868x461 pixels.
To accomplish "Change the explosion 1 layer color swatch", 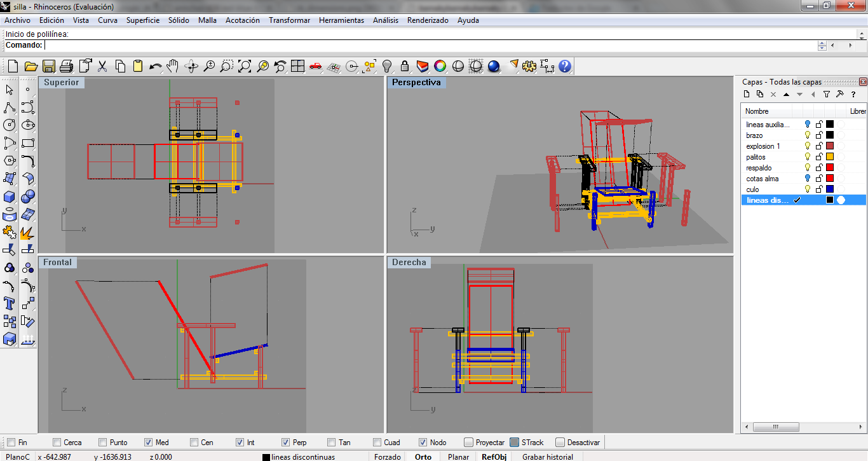I will pos(829,146).
